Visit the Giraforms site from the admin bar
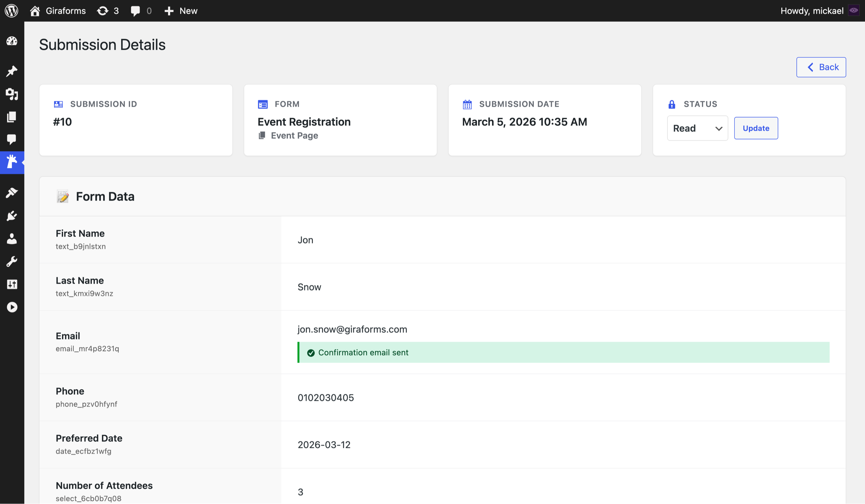The image size is (865, 504). (58, 10)
